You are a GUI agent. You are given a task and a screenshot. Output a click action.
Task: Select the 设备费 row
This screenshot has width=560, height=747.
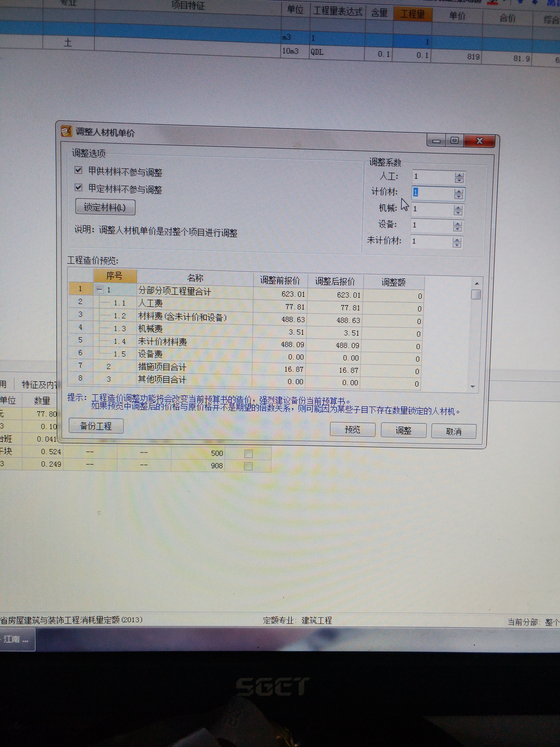[x=245, y=356]
